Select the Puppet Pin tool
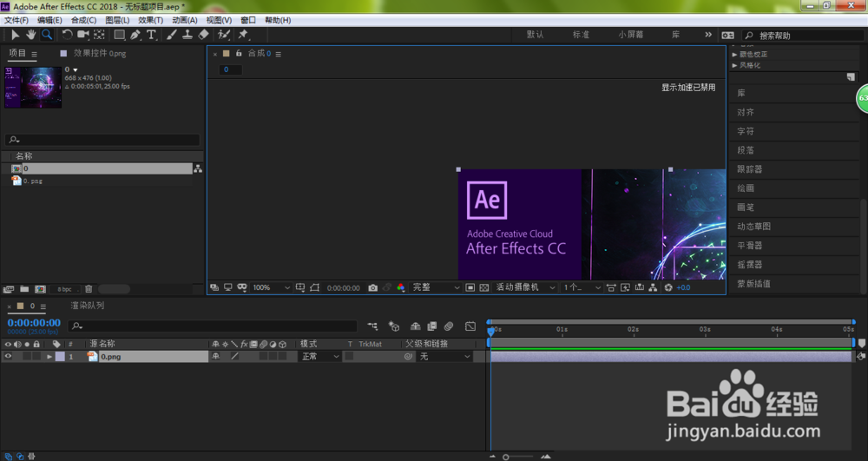 (x=243, y=35)
